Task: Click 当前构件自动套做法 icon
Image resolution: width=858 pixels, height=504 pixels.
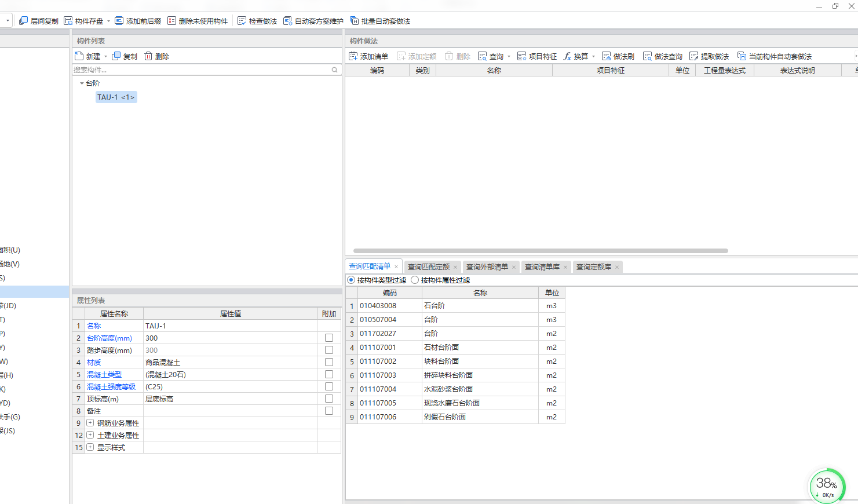Action: click(x=742, y=56)
